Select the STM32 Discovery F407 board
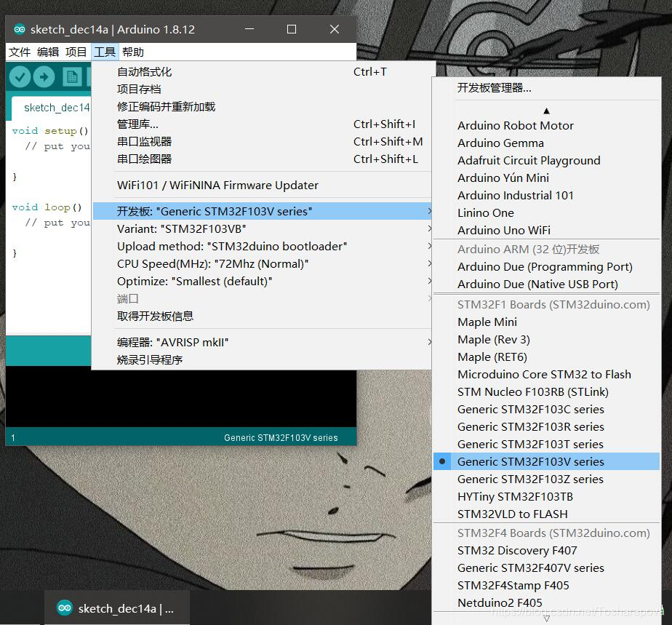The width and height of the screenshot is (672, 625). click(x=517, y=550)
